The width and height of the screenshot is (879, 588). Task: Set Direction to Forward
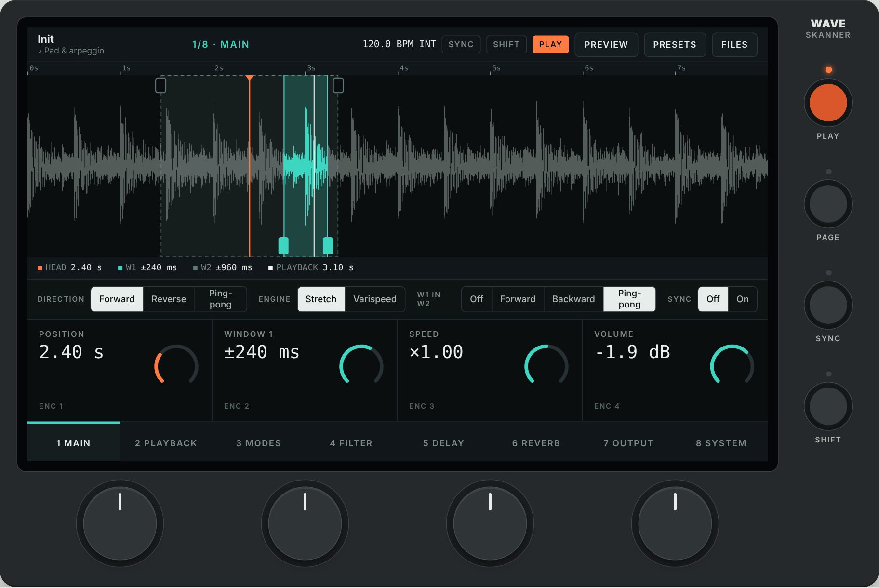coord(117,299)
